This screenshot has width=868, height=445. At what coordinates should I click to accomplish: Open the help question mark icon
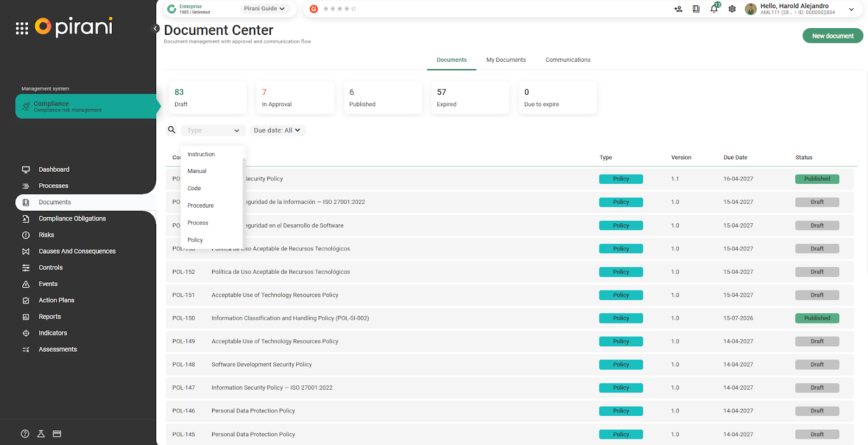(25, 434)
